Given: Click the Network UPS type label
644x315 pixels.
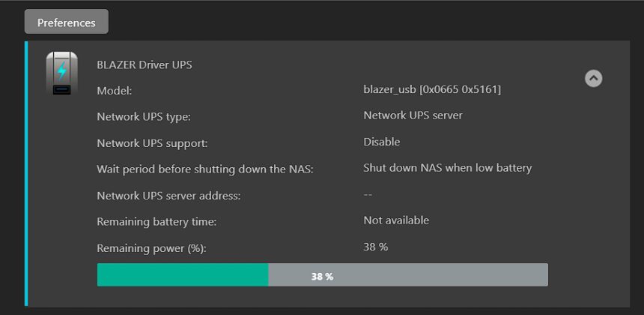Looking at the screenshot, I should point(144,117).
